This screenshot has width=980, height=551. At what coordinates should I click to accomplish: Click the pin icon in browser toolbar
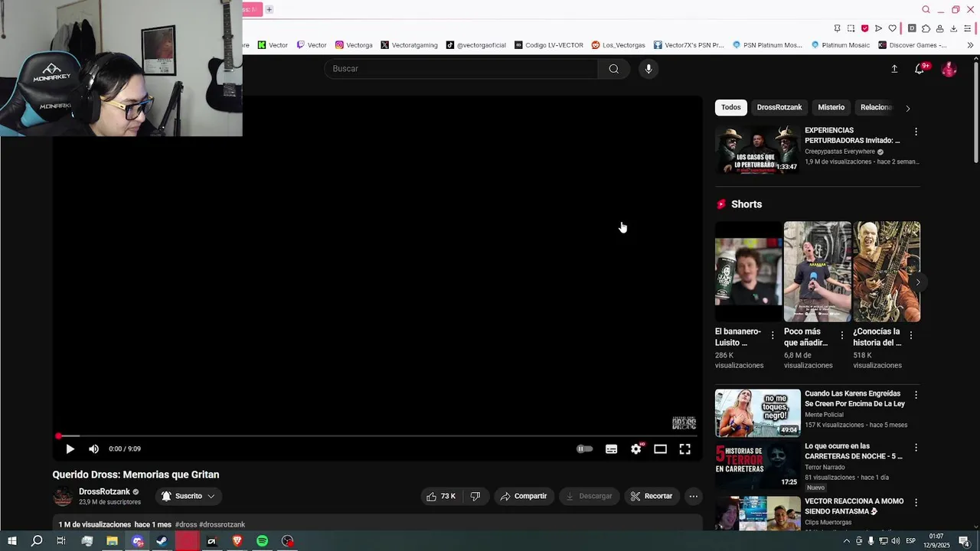[837, 28]
